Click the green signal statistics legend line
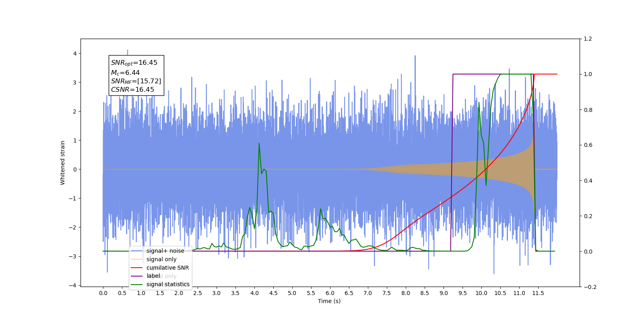Image resolution: width=644 pixels, height=322 pixels. click(137, 284)
